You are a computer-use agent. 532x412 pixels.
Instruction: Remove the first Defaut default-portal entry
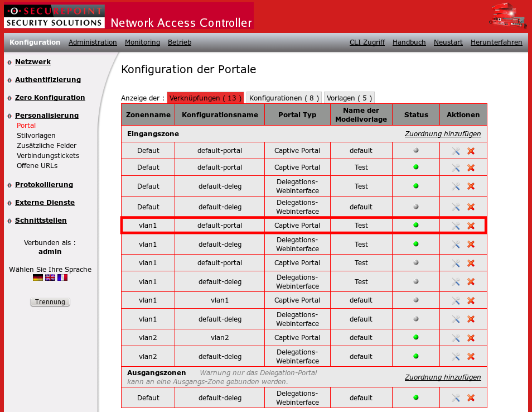(x=472, y=150)
